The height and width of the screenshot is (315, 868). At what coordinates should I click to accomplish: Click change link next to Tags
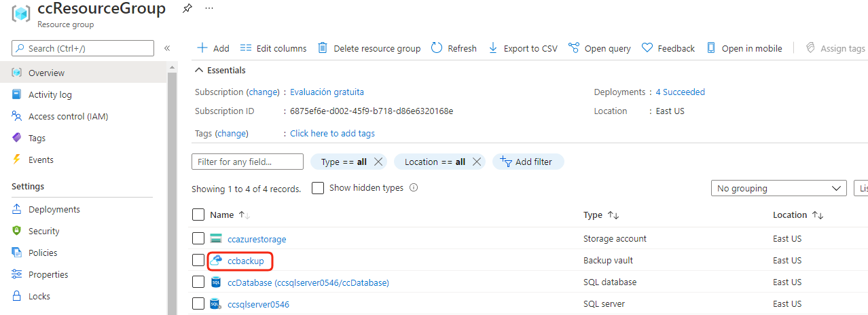232,133
